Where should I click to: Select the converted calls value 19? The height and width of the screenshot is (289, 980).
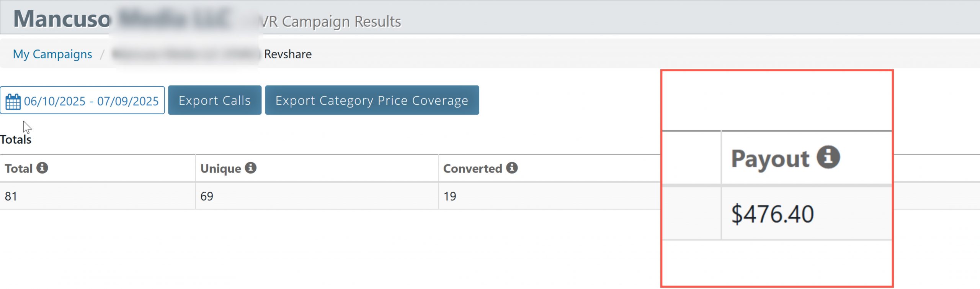pyautogui.click(x=450, y=196)
